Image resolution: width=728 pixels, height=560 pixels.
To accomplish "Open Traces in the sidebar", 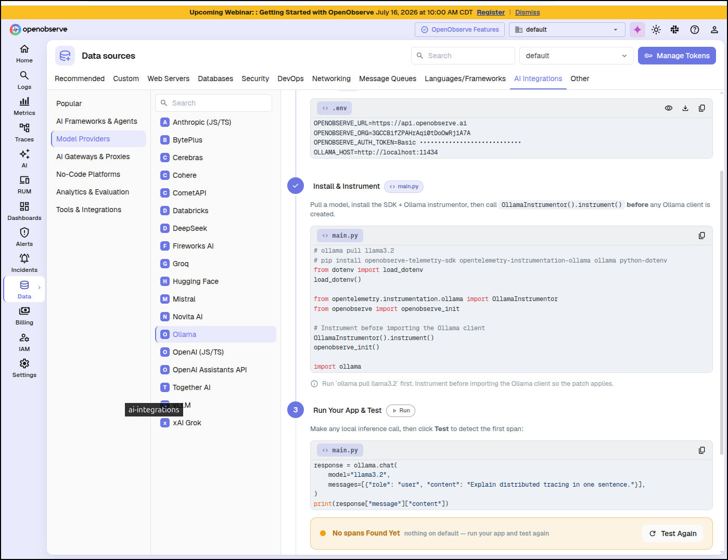I will pyautogui.click(x=24, y=133).
